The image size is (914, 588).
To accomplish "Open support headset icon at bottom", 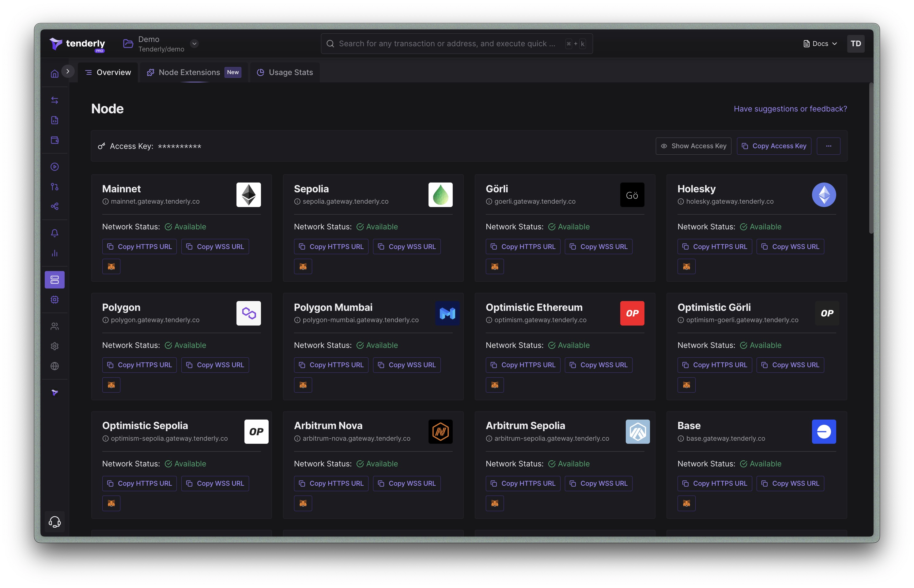I will (55, 522).
